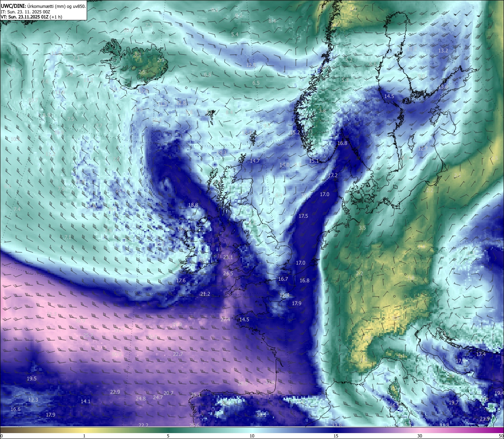Click the 17.6 value on the map
Viewport: 504px width, 439px height.
[181, 280]
